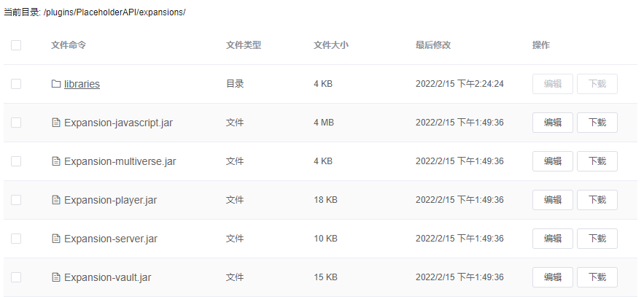
Task: Download Expansion-javascript.jar with 下载 button
Action: [x=597, y=123]
